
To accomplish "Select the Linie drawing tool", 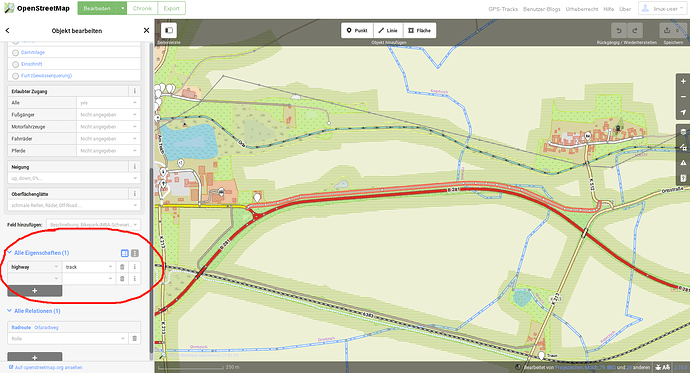I will tap(388, 30).
